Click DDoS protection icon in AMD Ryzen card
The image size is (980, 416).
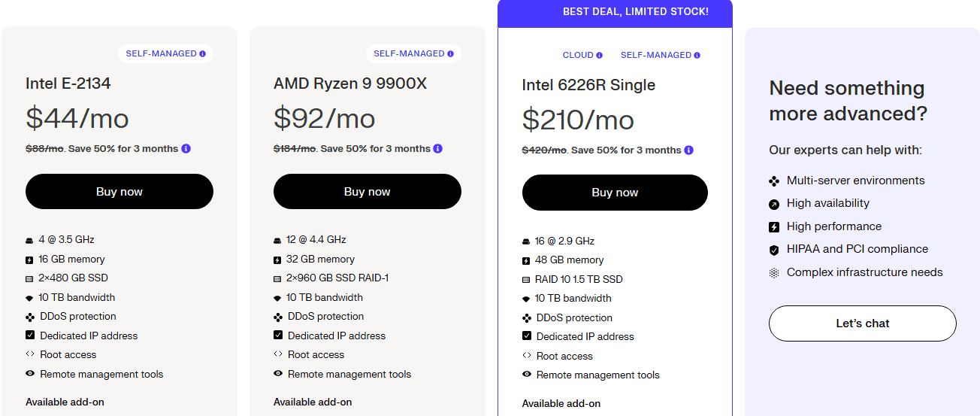click(x=278, y=317)
